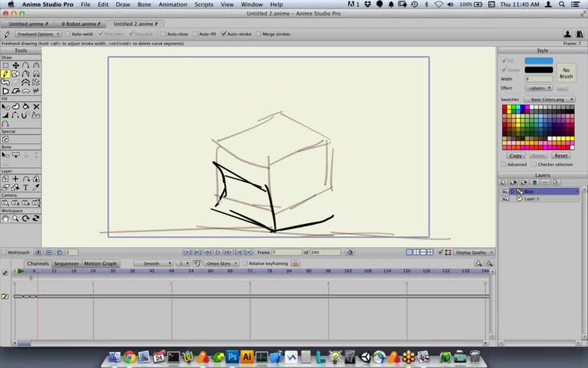Click the blue Fill color swatch
This screenshot has height=368, width=588.
coord(539,61)
